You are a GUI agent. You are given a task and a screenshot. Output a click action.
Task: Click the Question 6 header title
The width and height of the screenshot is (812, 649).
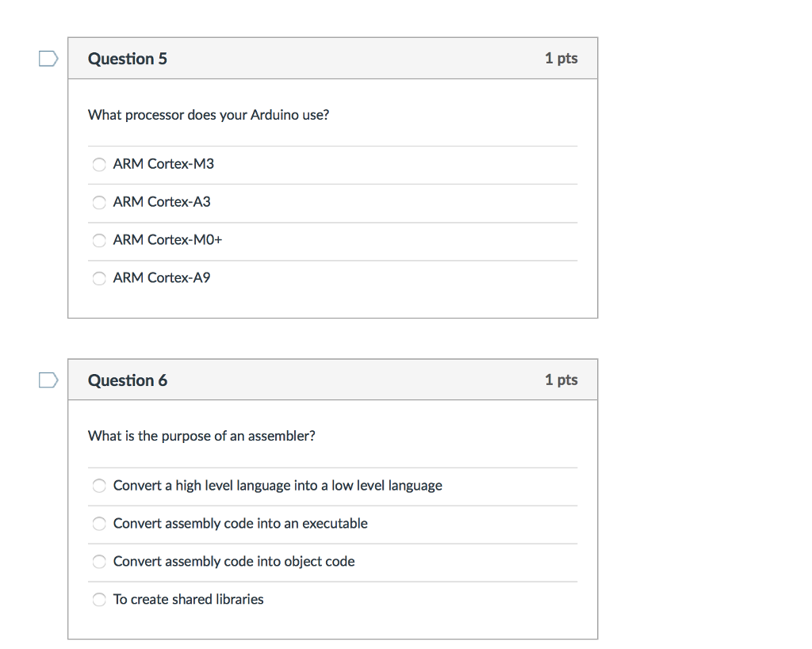[128, 380]
